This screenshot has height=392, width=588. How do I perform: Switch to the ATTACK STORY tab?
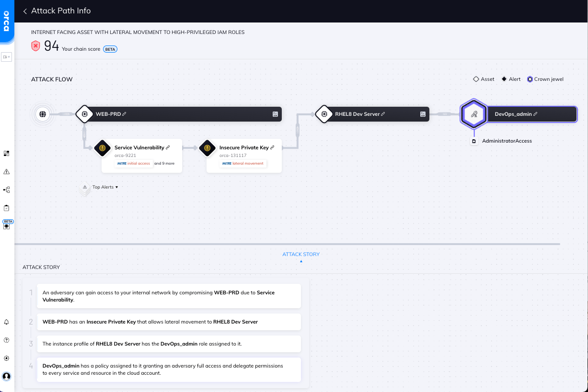tap(301, 254)
